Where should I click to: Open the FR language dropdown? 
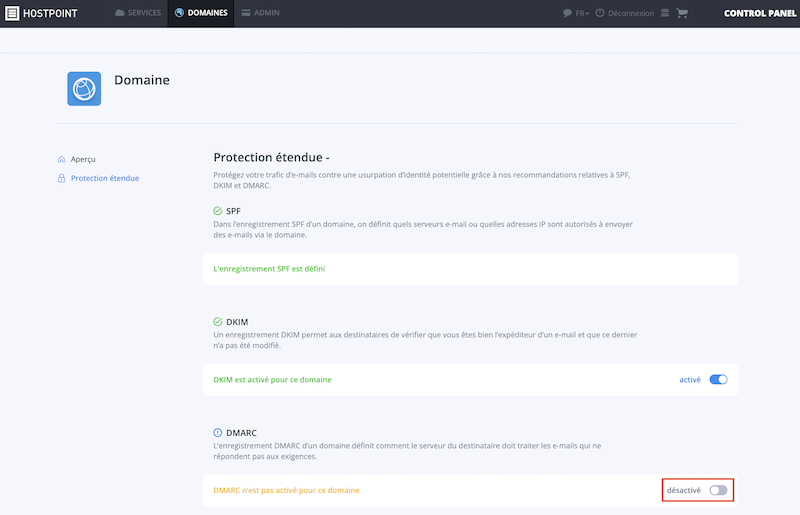[582, 13]
